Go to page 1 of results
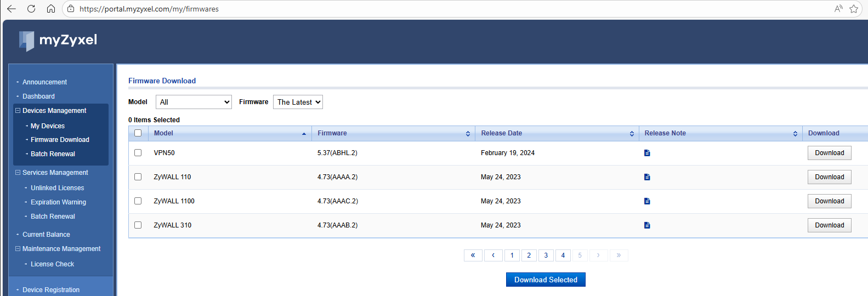Viewport: 868px width, 296px height. tap(512, 255)
